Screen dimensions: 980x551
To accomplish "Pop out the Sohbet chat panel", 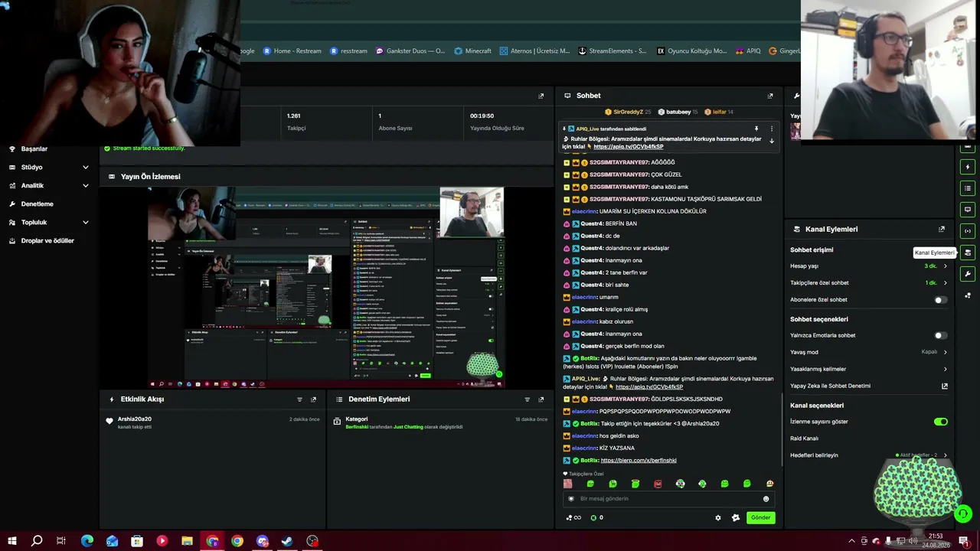I will (x=770, y=96).
